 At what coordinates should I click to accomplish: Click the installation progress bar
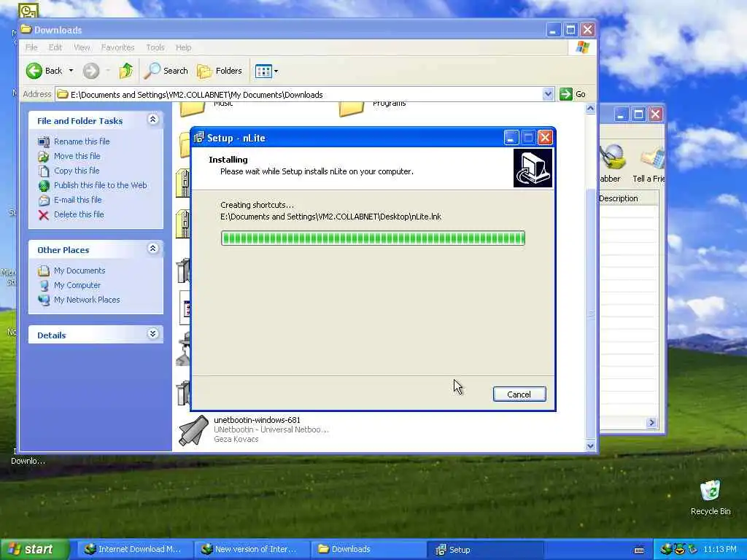pos(373,238)
